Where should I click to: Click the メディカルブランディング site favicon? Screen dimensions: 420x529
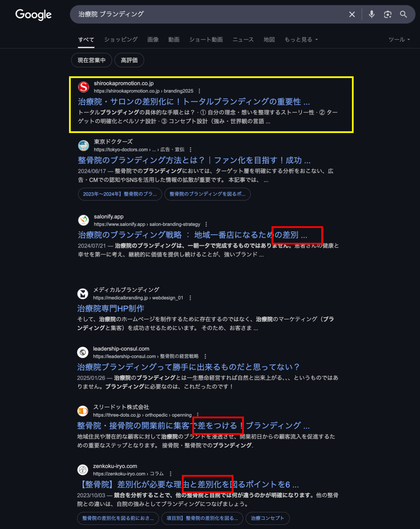click(83, 294)
